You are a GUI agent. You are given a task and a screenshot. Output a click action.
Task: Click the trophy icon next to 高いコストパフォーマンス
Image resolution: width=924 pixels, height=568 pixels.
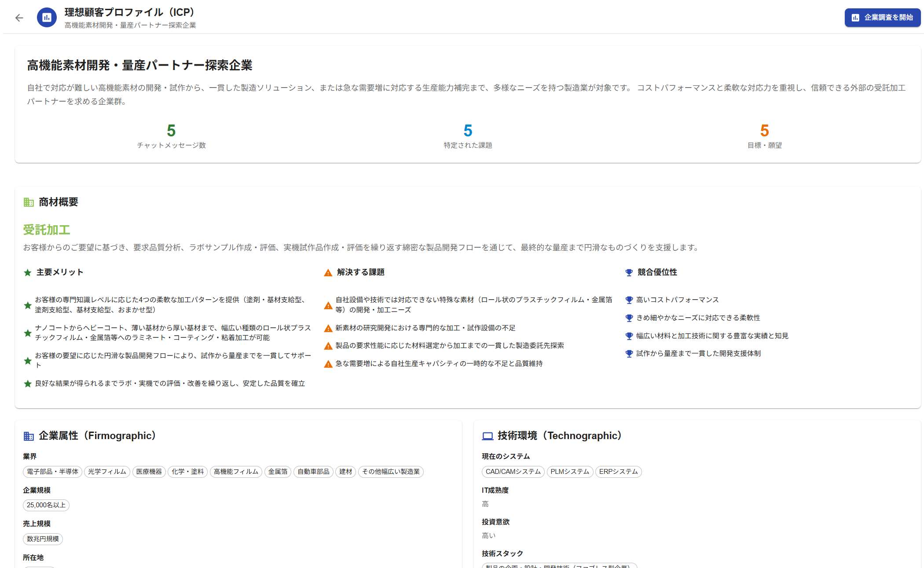tap(629, 300)
